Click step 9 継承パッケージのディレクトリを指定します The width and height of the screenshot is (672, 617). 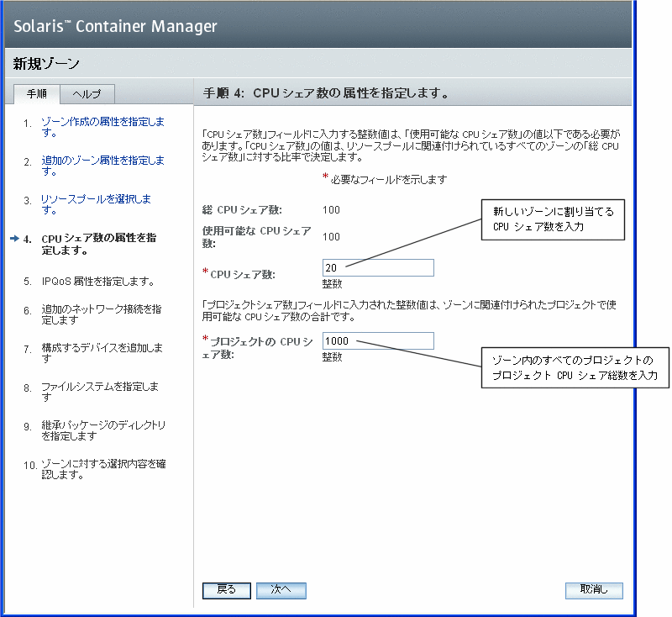click(x=103, y=430)
